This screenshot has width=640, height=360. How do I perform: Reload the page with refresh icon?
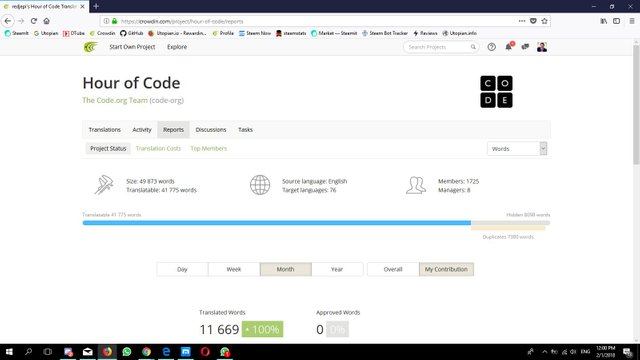[34, 21]
